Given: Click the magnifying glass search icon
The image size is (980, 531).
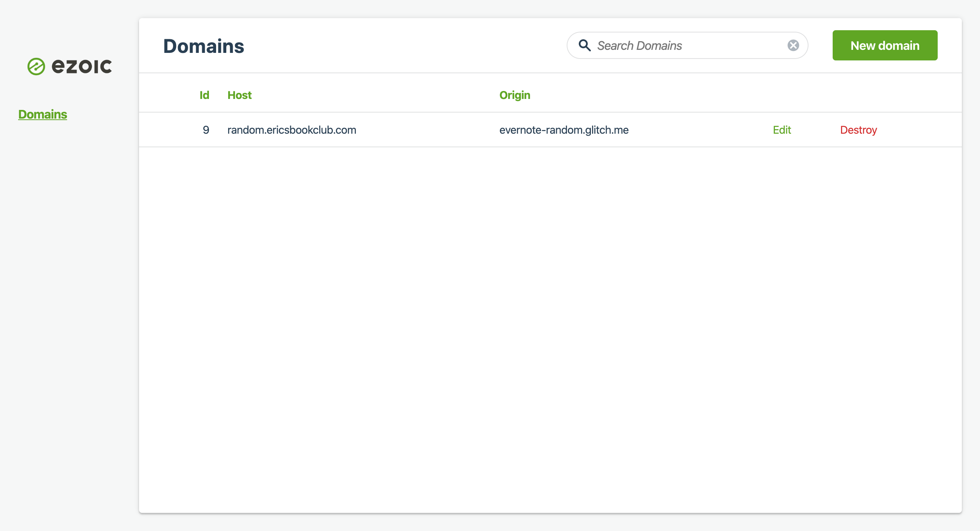Looking at the screenshot, I should point(584,45).
